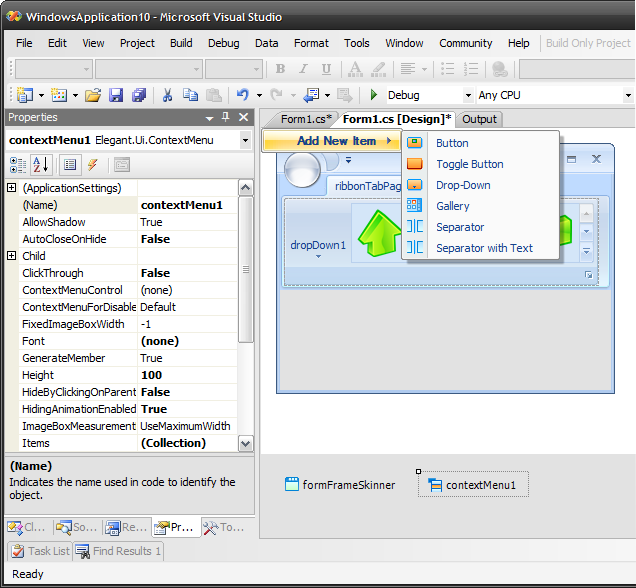
Task: Cut selection with the scissors icon
Action: 167,95
